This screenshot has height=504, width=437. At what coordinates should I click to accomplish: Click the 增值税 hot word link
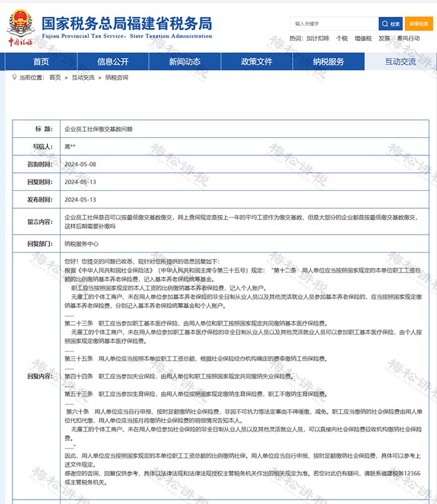363,39
